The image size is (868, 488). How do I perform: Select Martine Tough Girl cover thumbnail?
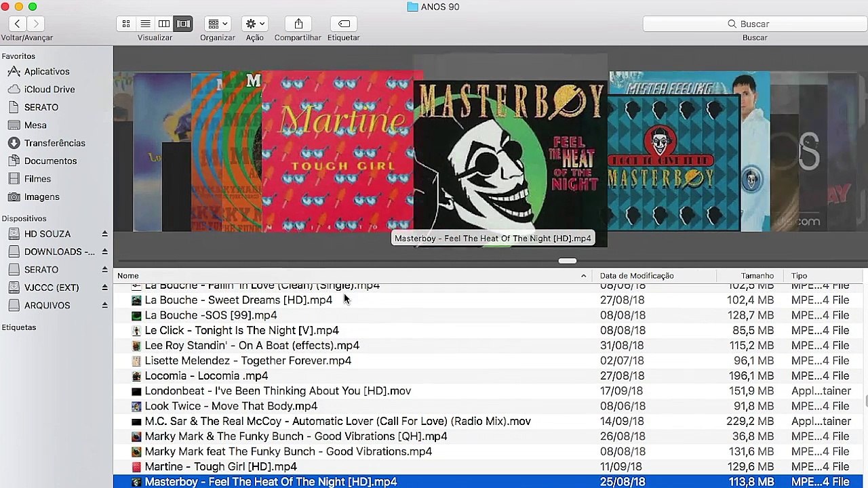pos(337,151)
